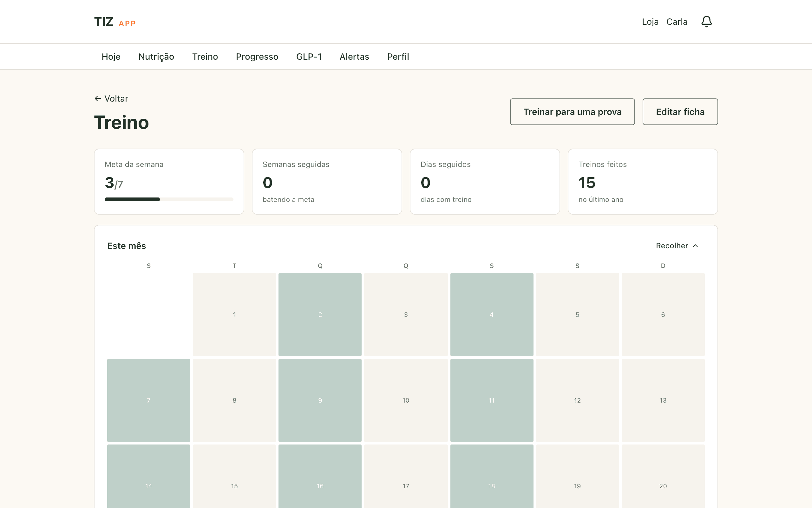Click the Treinar para uma prova button
812x508 pixels.
pyautogui.click(x=573, y=112)
